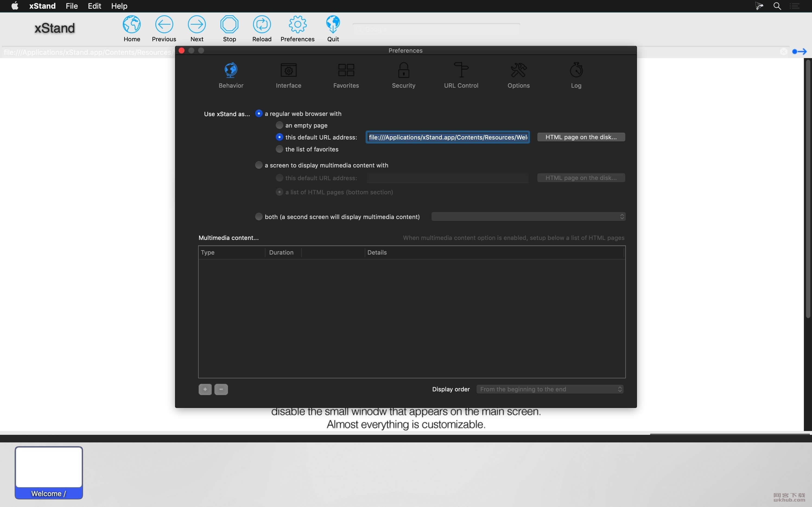The width and height of the screenshot is (812, 507).
Task: Click the search field in the toolbar
Action: point(436,29)
